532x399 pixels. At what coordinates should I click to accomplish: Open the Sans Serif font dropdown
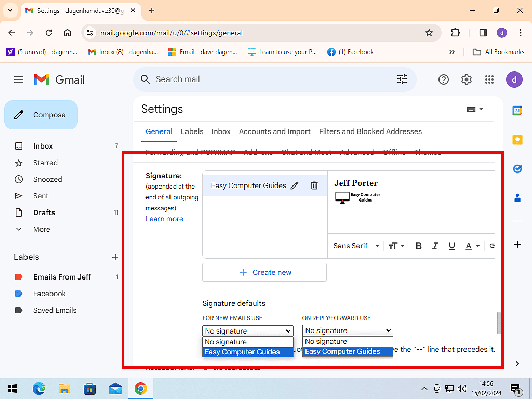point(356,246)
